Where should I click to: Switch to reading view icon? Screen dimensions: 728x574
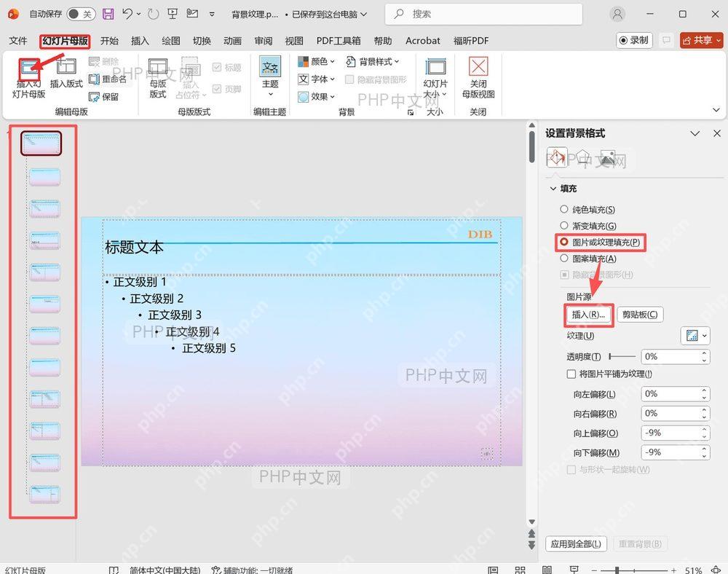pyautogui.click(x=547, y=570)
